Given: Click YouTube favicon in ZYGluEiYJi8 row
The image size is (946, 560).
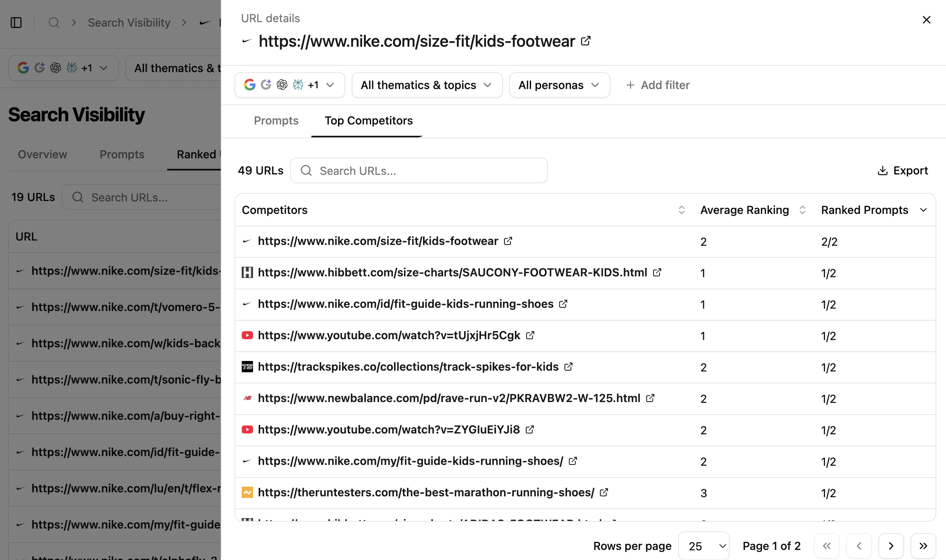Looking at the screenshot, I should 247,429.
